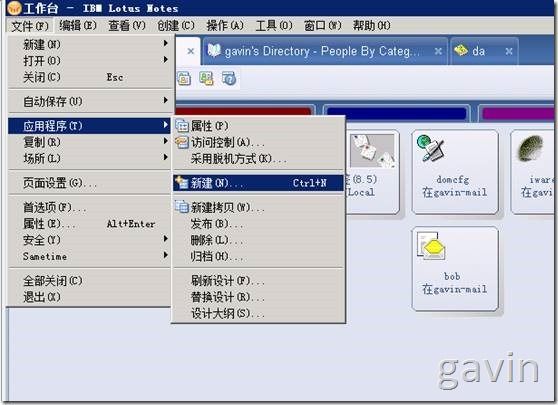The image size is (558, 405).
Task: Close the da tab
Action: coord(509,52)
